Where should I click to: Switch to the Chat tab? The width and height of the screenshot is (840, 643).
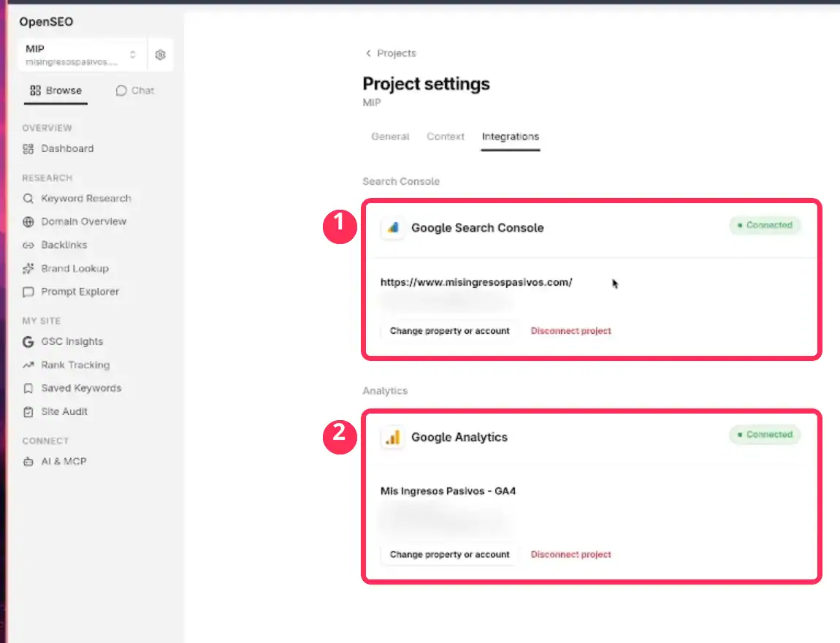click(135, 91)
